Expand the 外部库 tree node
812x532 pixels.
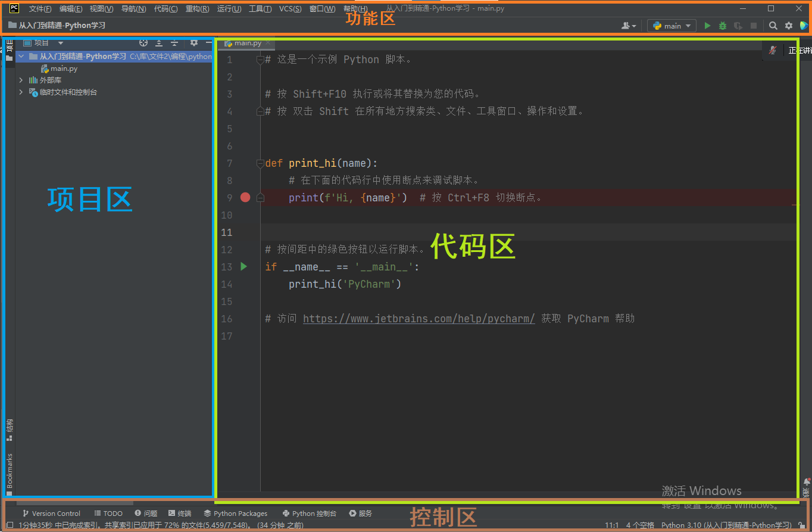click(21, 80)
